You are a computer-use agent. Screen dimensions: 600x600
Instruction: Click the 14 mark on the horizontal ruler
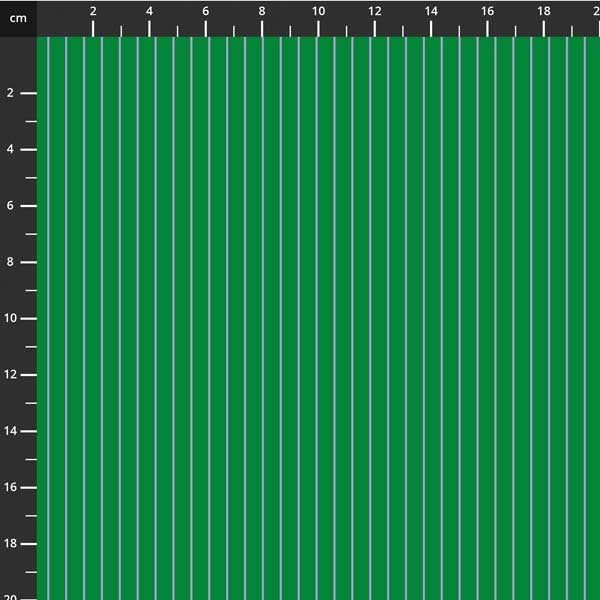(431, 11)
